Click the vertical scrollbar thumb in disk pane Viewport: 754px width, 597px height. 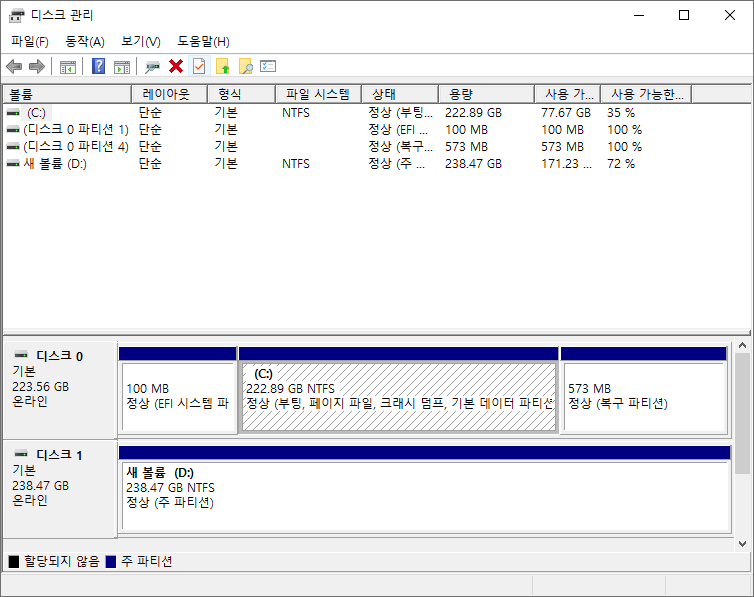click(742, 413)
